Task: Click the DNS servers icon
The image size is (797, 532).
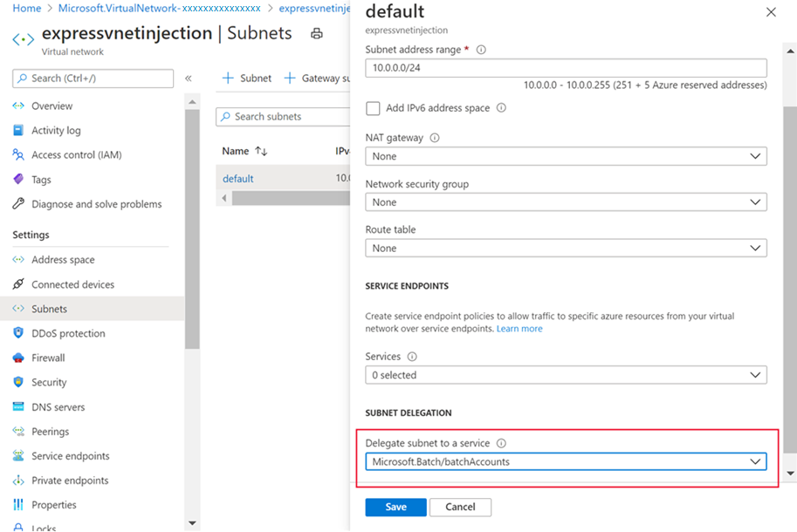Action: coord(18,407)
